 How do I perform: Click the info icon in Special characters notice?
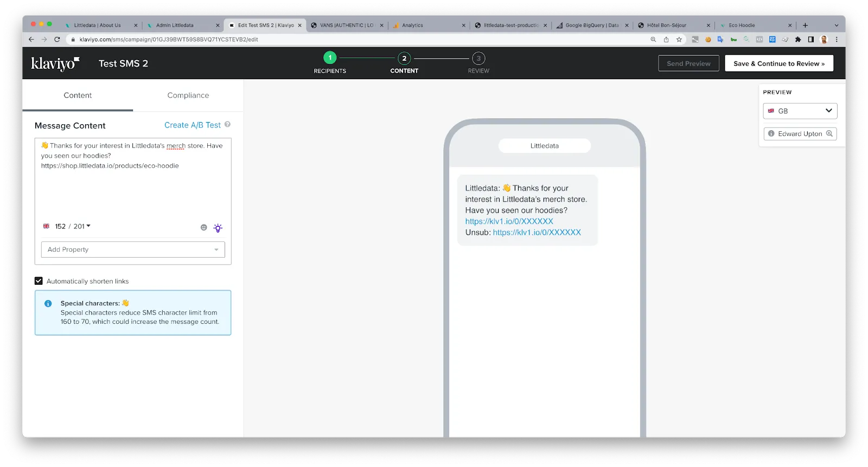48,304
